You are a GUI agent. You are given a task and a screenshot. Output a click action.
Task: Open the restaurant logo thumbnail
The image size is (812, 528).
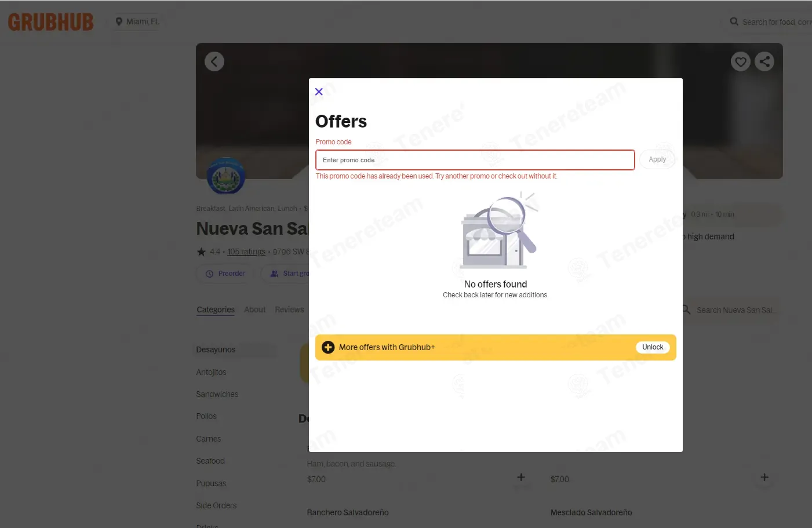click(x=226, y=176)
